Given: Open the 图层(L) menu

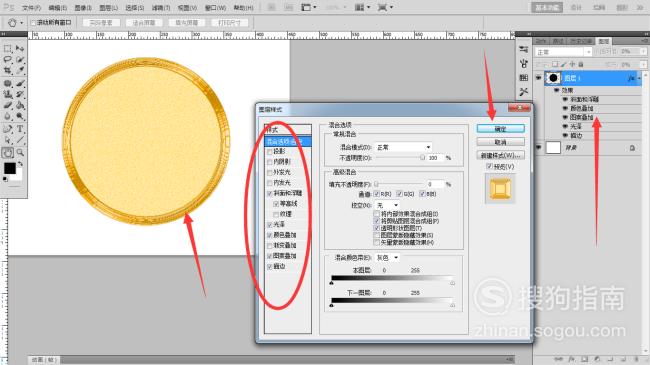Looking at the screenshot, I should tap(109, 8).
